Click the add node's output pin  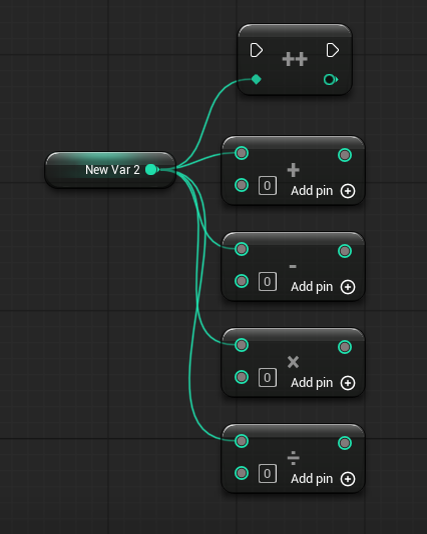point(345,155)
